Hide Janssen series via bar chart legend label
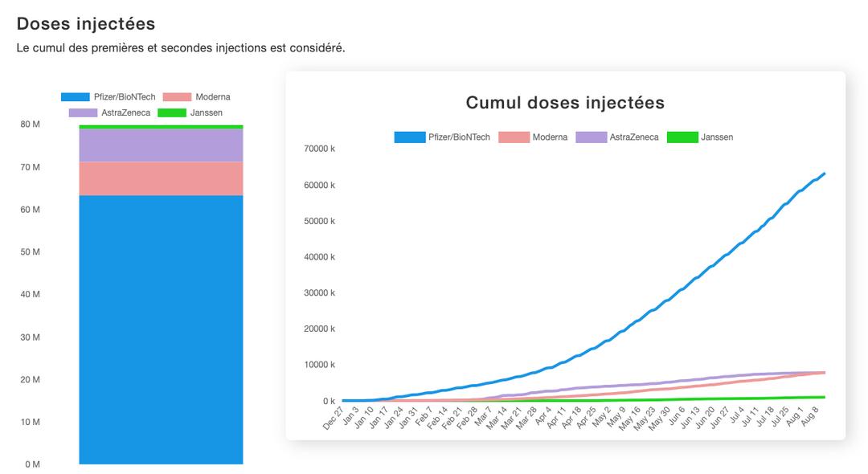The image size is (868, 474). pyautogui.click(x=206, y=112)
